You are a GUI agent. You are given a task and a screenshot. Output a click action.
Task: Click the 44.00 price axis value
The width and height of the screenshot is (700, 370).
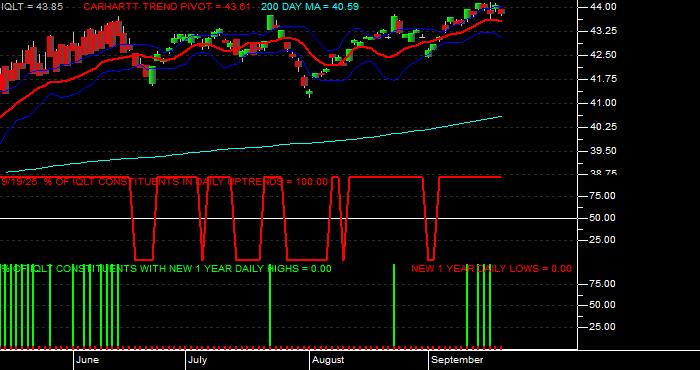[604, 7]
